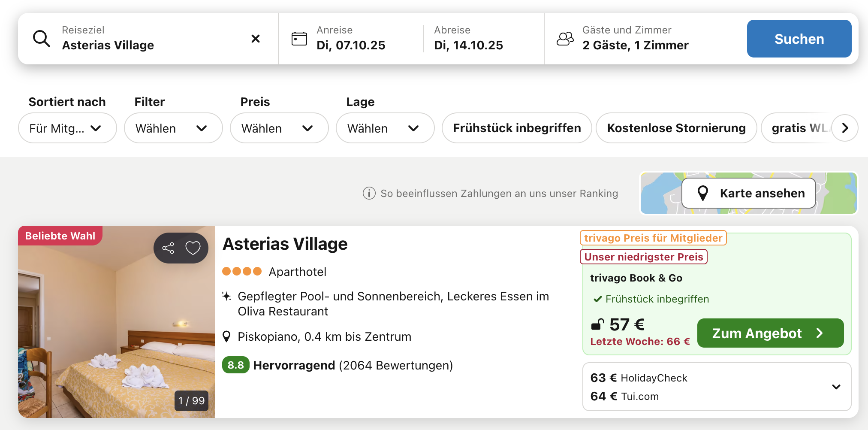Click the four-dot star rating
This screenshot has width=868, height=430.
pyautogui.click(x=242, y=271)
